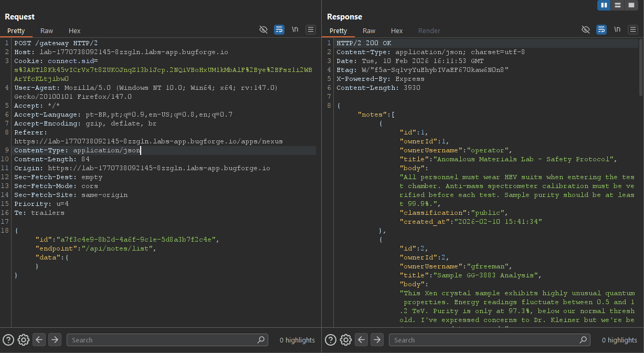Open help icon under Request panel

click(9, 340)
